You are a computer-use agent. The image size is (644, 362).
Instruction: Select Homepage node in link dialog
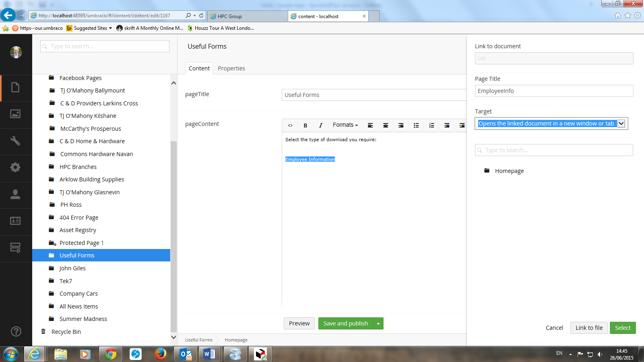[509, 171]
